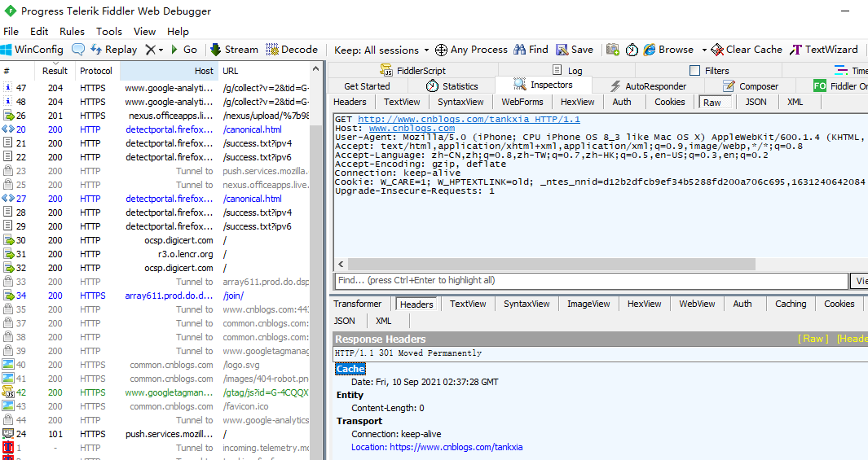Select response Caching tab
868x460 pixels.
point(791,304)
